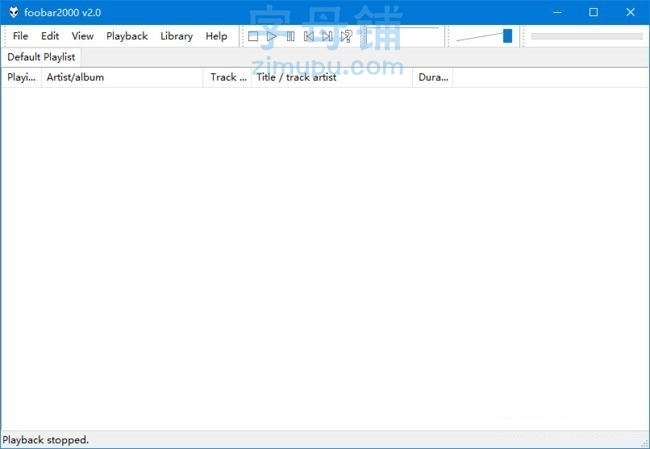This screenshot has height=449, width=650.
Task: Click the foobar2000 alien logo icon
Action: point(14,12)
